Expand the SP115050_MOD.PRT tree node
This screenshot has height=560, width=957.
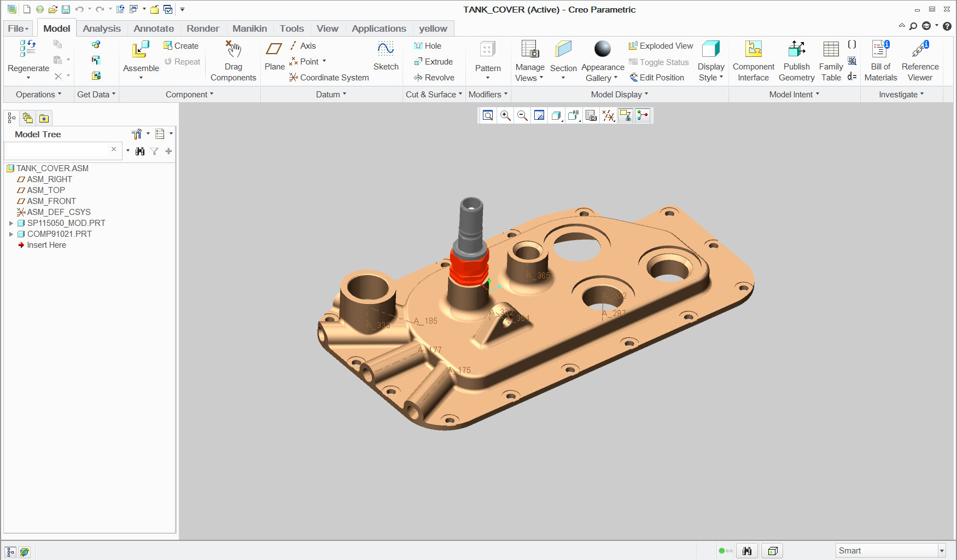coord(11,223)
